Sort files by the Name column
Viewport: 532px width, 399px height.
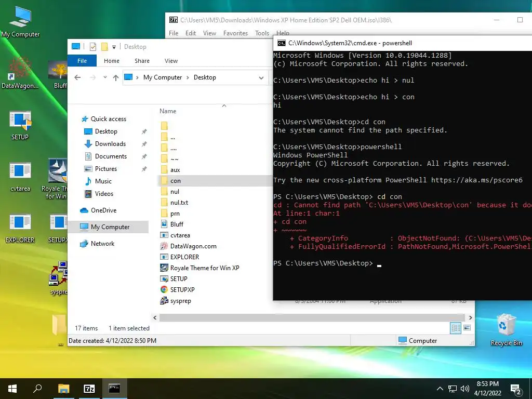[168, 111]
